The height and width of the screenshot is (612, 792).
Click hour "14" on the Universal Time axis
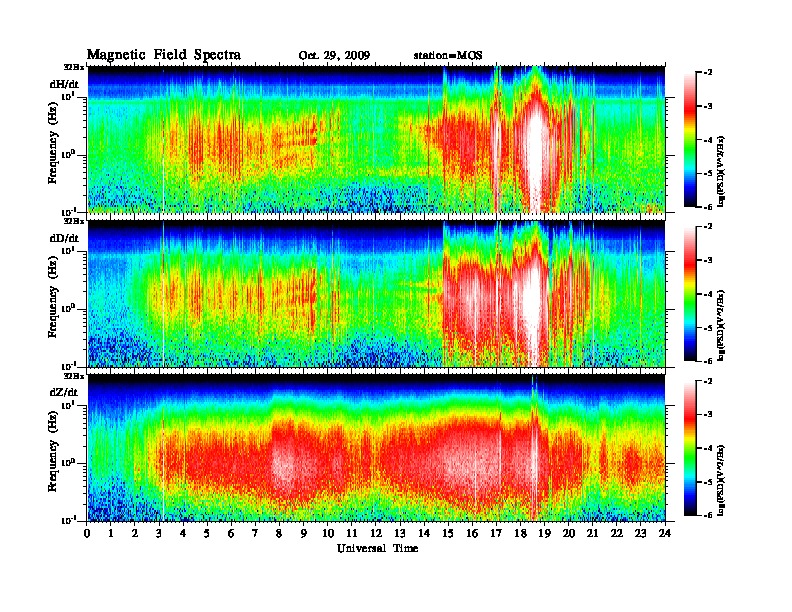(424, 534)
